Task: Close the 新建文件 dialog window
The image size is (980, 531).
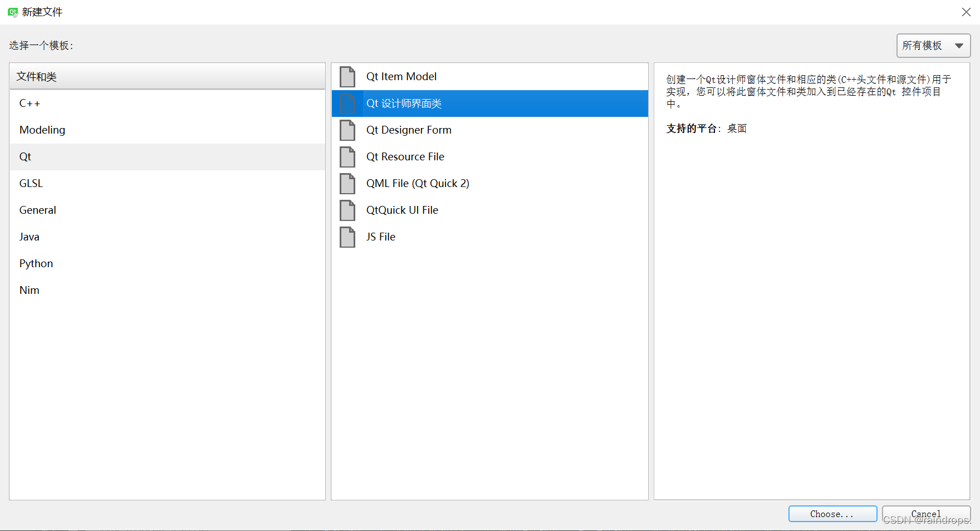Action: pos(966,12)
